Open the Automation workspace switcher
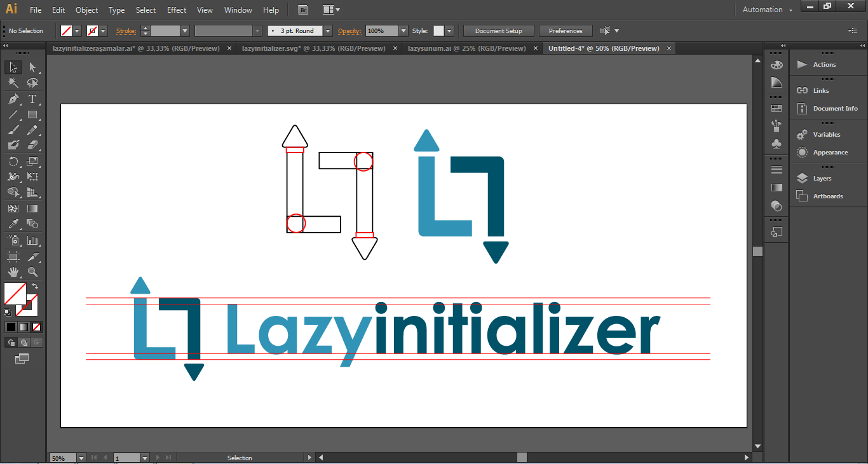Screen dimensions: 868x464 768,10
